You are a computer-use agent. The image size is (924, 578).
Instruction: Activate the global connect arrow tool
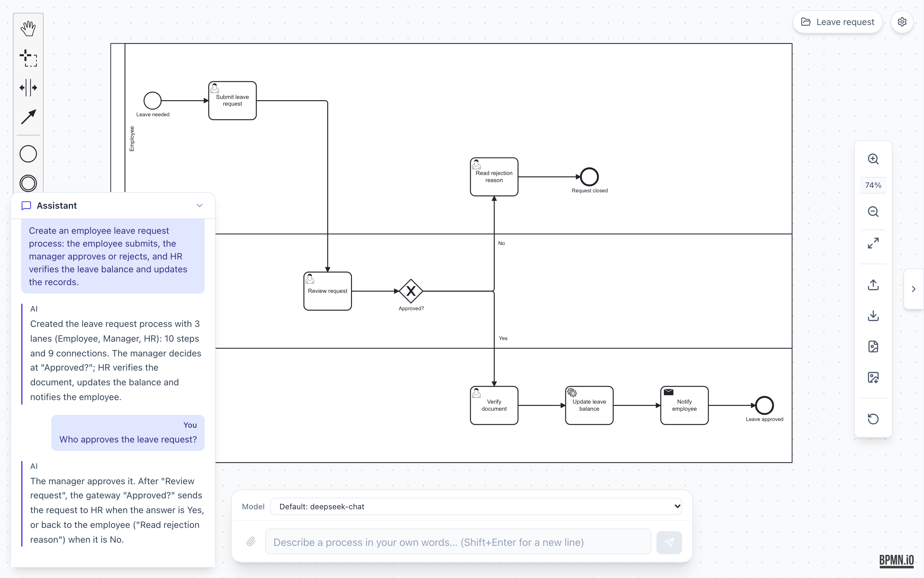click(28, 117)
